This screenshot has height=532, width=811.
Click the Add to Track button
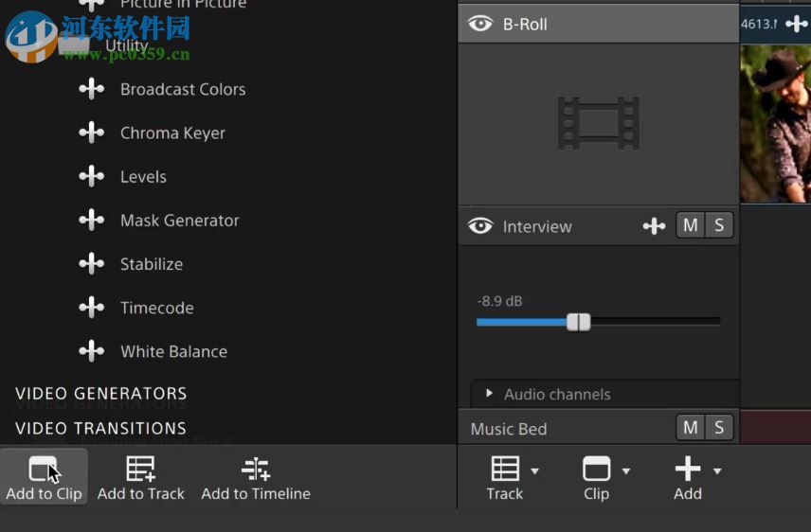140,478
